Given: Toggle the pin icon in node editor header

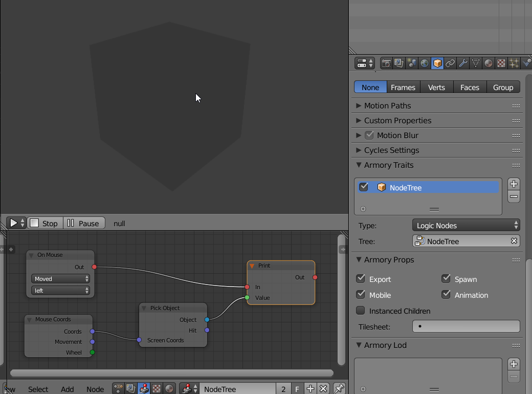Looking at the screenshot, I should point(339,389).
